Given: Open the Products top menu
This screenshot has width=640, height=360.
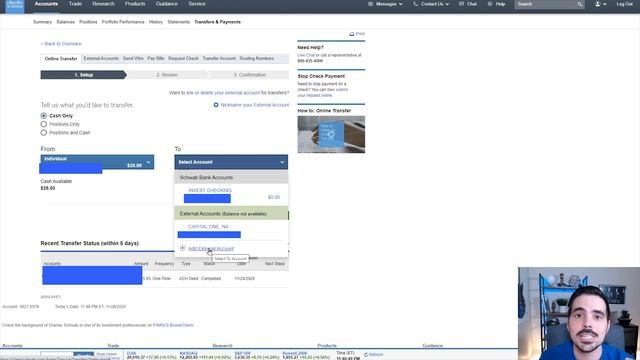Looking at the screenshot, I should 135,4.
